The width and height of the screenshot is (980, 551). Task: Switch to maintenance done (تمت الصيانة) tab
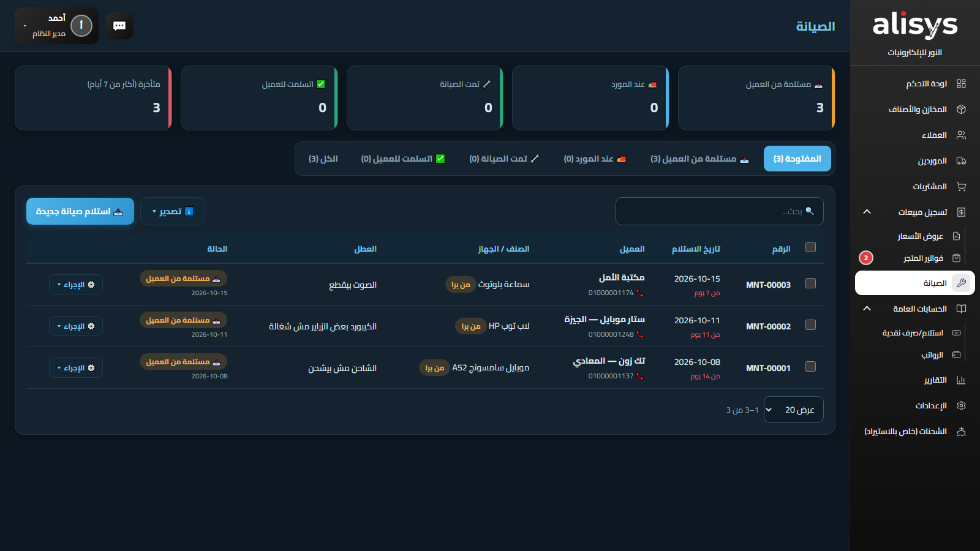(x=504, y=159)
